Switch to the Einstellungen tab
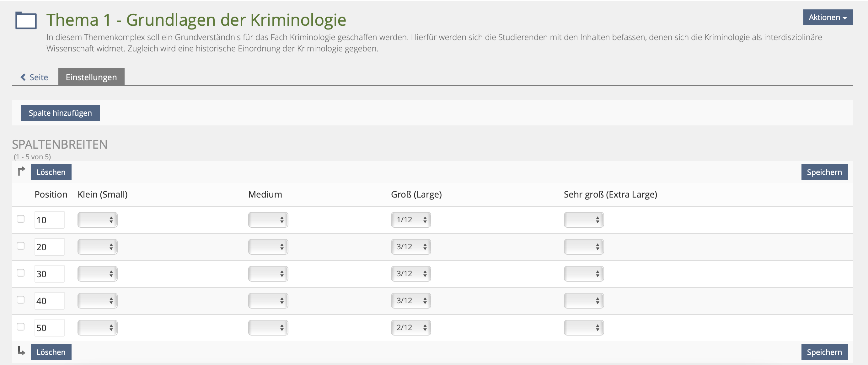This screenshot has height=365, width=868. [91, 77]
